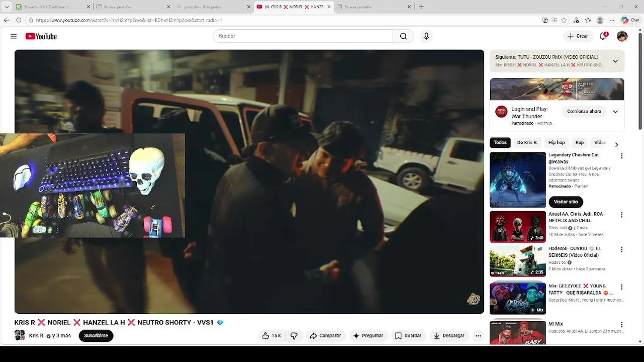
Task: Click the channel watermark in the video corner
Action: click(x=473, y=299)
